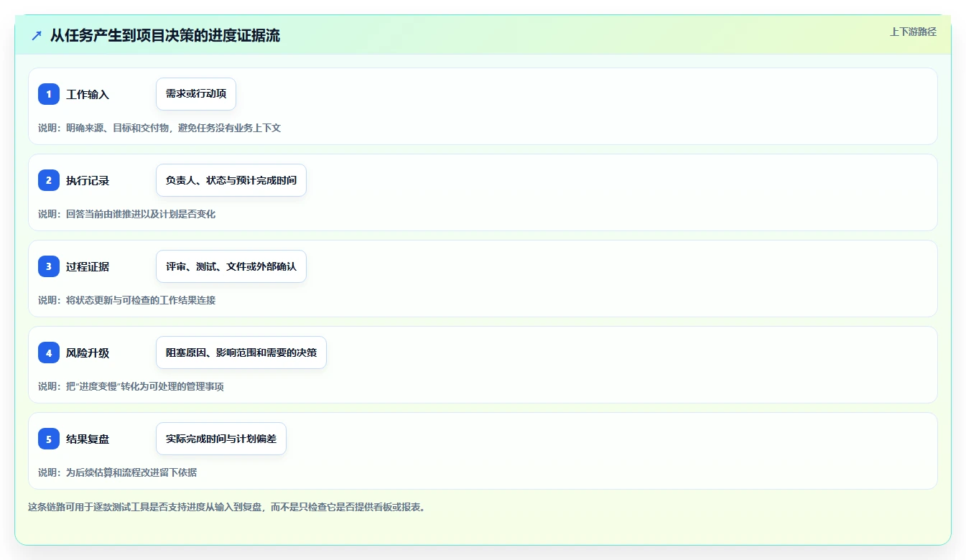Click the note 将状态更新与可检查的工作结果连接

[x=127, y=300]
